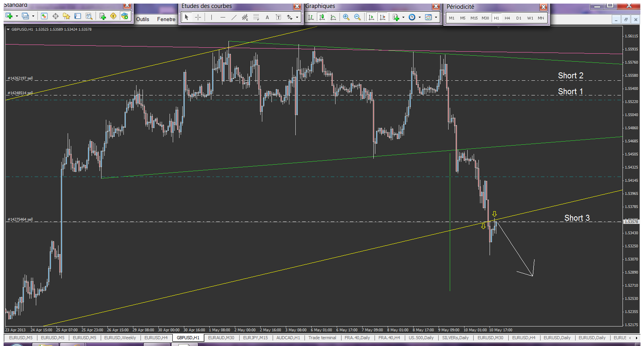This screenshot has width=644, height=346.
Task: Select the Fibonacci retracement tool
Action: pos(256,17)
